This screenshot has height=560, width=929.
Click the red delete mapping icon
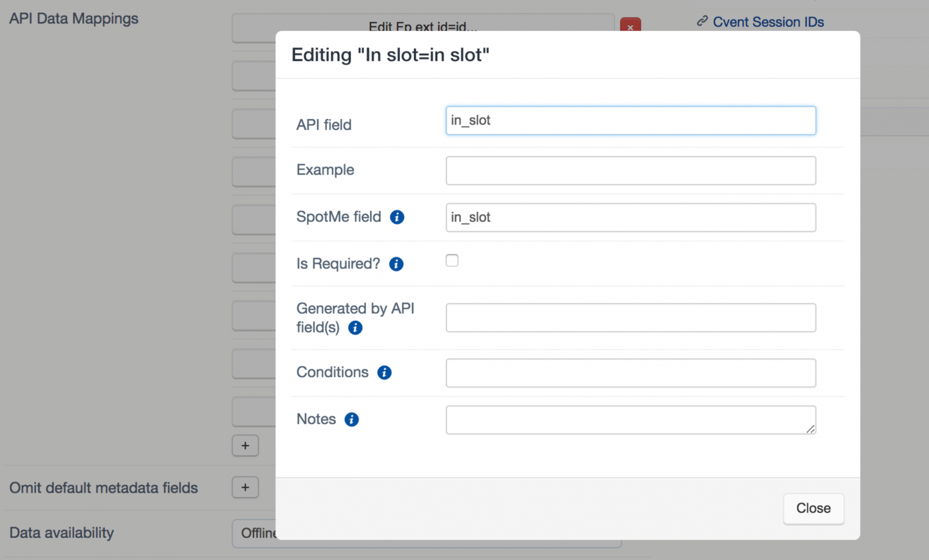tap(631, 25)
